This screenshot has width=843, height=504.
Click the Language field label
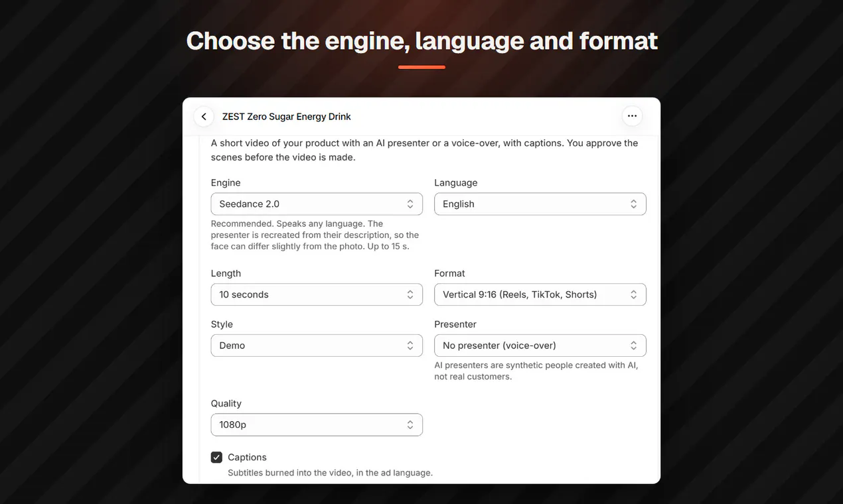[x=455, y=183]
